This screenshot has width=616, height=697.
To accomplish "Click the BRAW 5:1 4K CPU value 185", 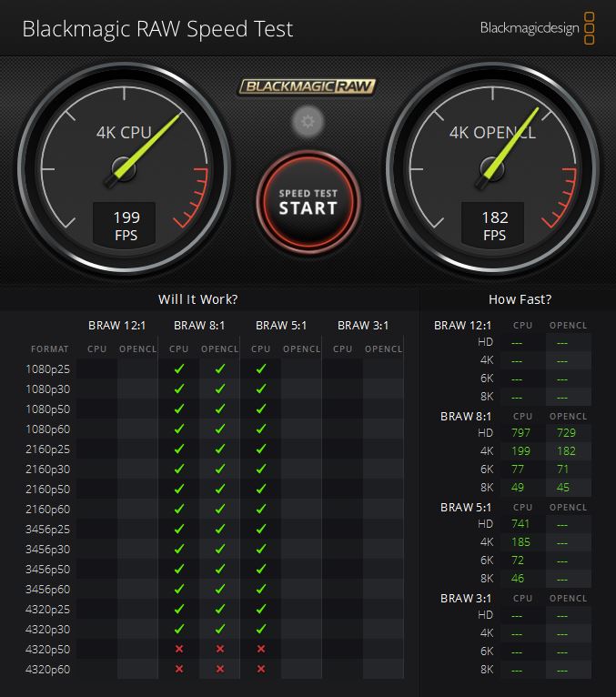I will tap(520, 542).
